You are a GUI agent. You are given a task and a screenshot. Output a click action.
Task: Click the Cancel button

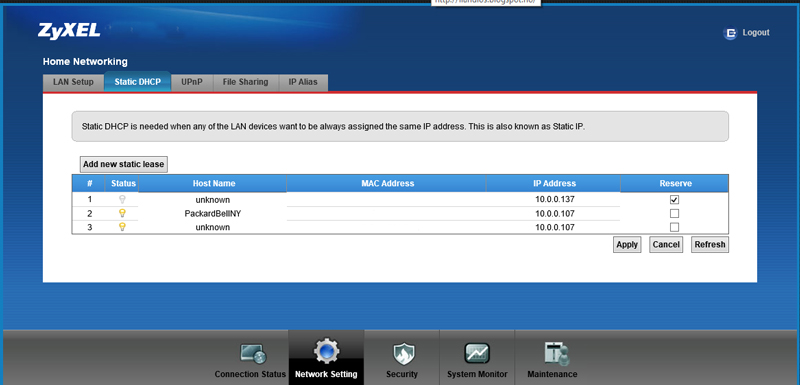point(666,244)
